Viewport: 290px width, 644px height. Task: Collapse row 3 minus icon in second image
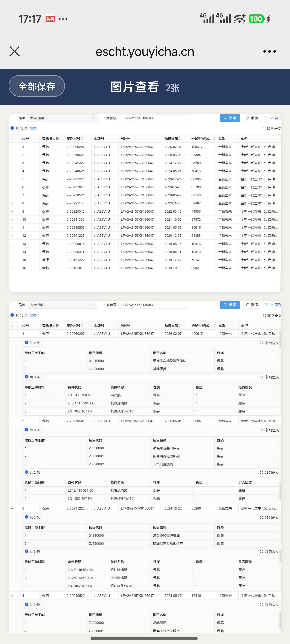pyautogui.click(x=12, y=508)
